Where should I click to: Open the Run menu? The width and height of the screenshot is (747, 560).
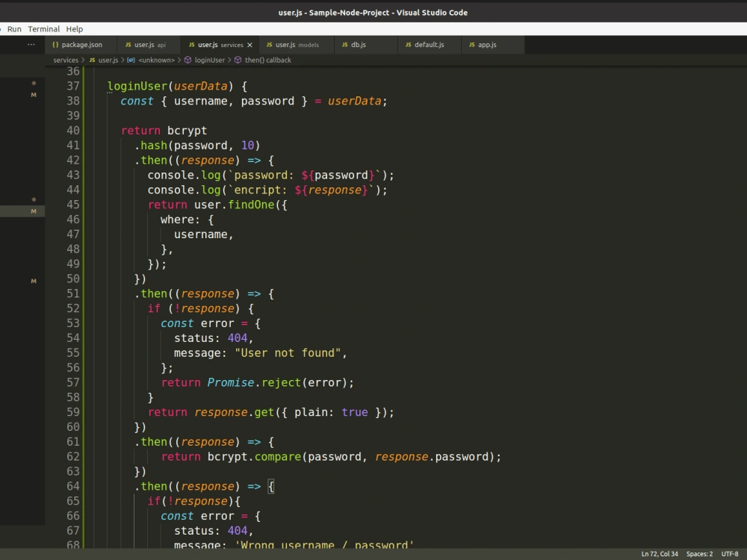click(14, 29)
